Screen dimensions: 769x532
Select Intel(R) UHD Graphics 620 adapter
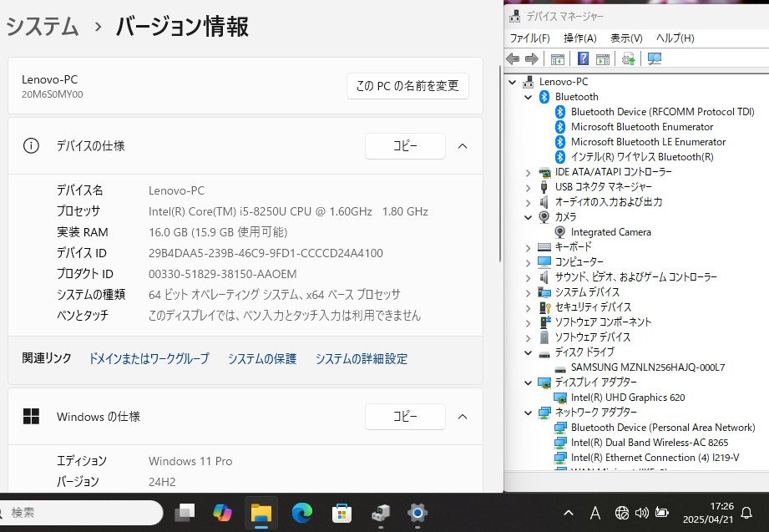pos(627,398)
